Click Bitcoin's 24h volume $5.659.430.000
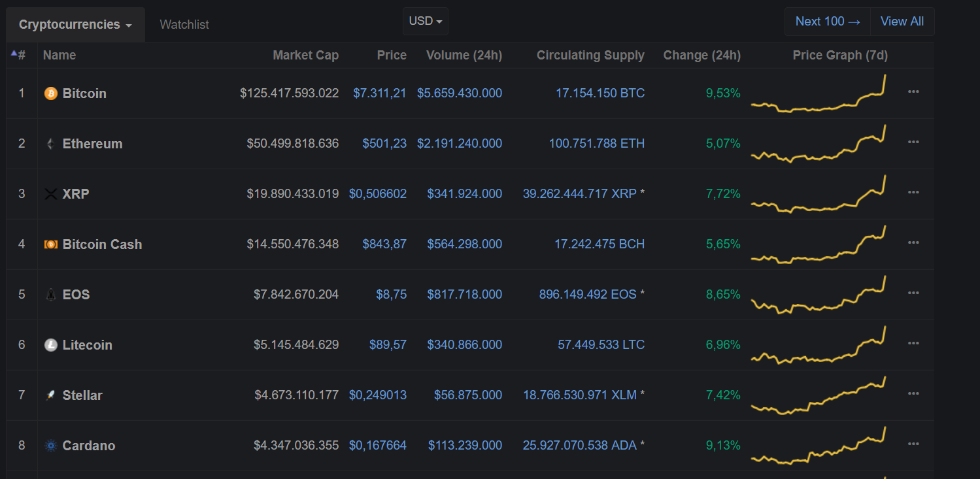The width and height of the screenshot is (980, 479). click(460, 93)
